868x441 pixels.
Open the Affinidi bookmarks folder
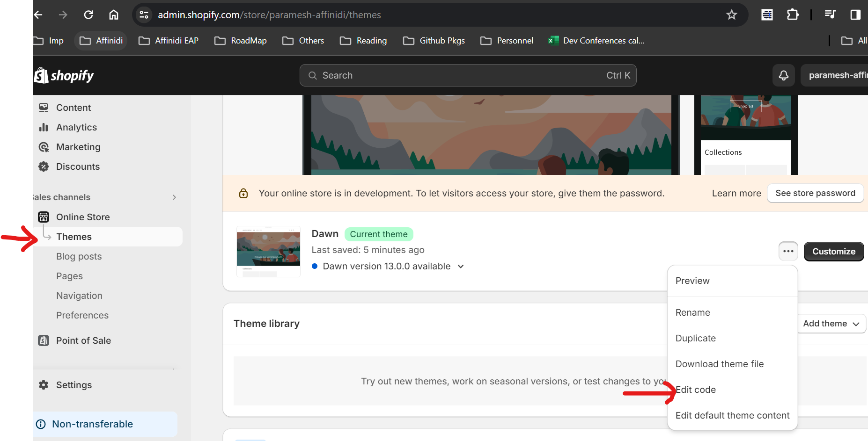tap(101, 41)
